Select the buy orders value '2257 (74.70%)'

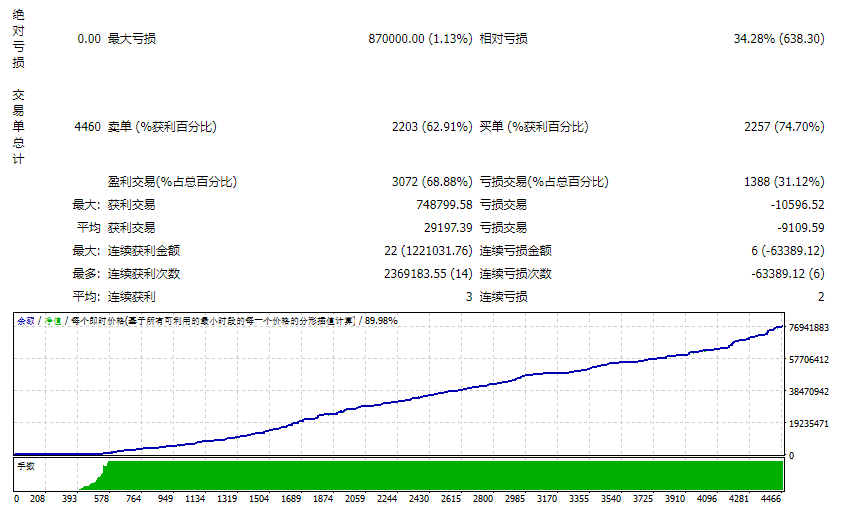tap(785, 127)
